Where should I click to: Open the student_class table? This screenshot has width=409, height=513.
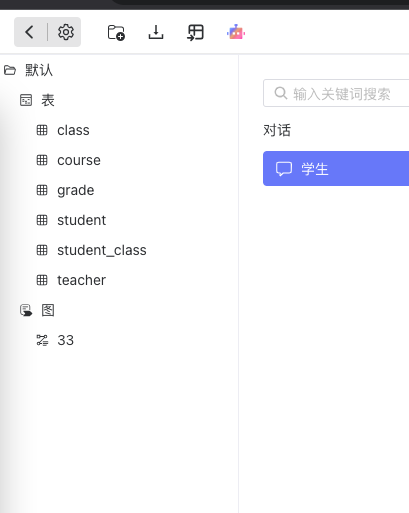(x=102, y=250)
